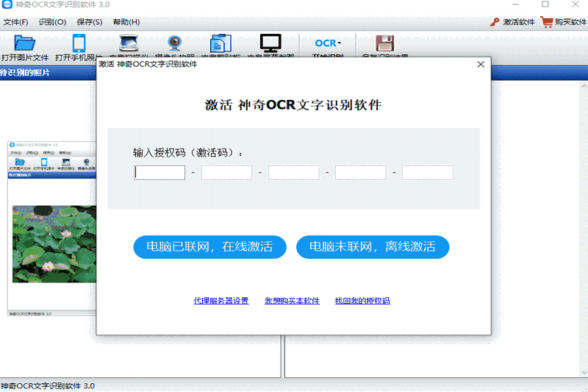Screen dimensions: 588x392
Task: Click the 购买软件 shopping cart icon
Action: [x=546, y=22]
